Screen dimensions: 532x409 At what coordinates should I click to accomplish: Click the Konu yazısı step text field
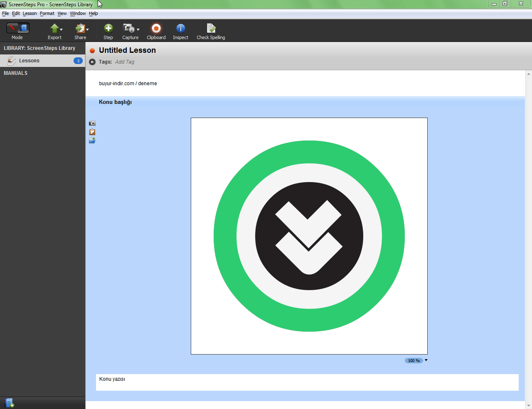click(x=307, y=382)
